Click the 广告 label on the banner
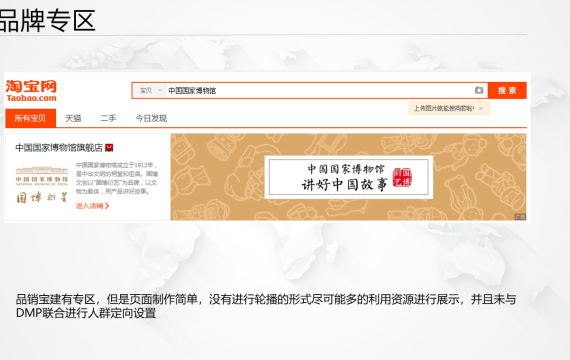This screenshot has height=360, width=570. point(520,217)
